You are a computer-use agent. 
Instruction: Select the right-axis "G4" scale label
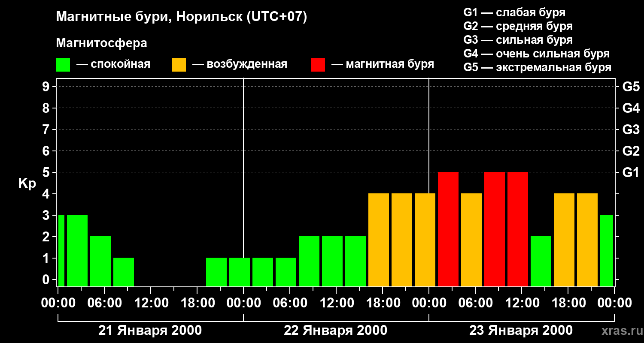pos(631,108)
